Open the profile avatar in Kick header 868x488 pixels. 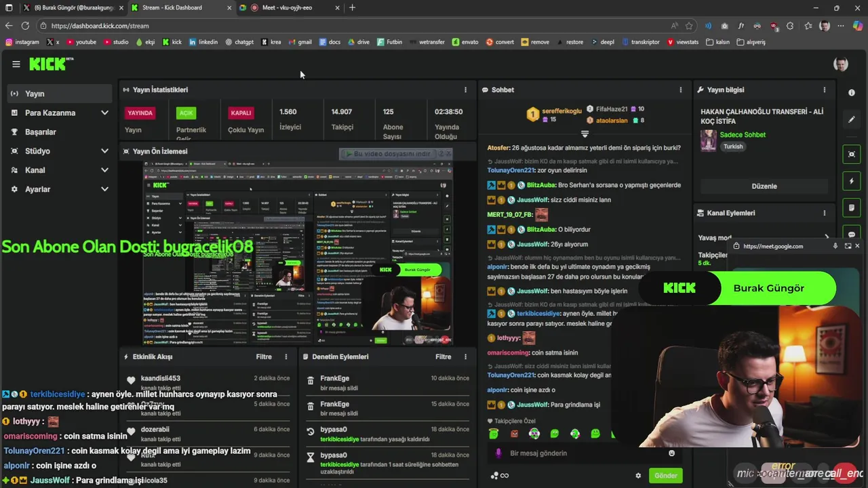841,64
